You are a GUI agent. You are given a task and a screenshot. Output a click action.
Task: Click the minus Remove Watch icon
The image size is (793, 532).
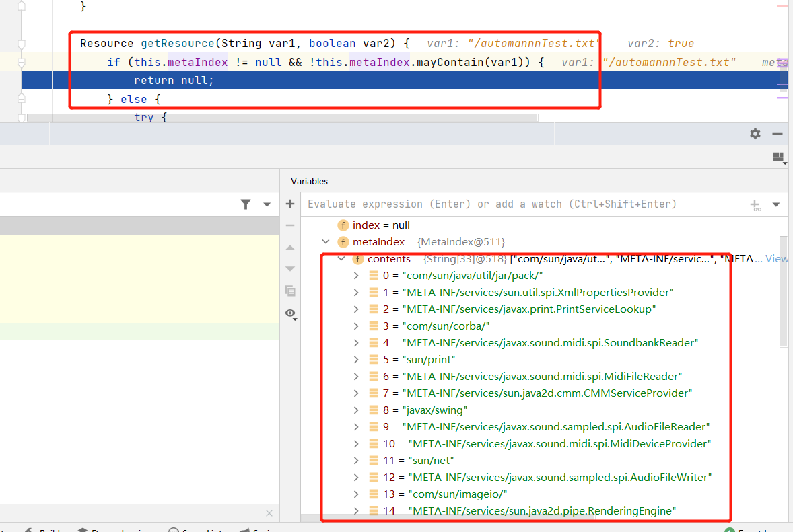pyautogui.click(x=290, y=225)
